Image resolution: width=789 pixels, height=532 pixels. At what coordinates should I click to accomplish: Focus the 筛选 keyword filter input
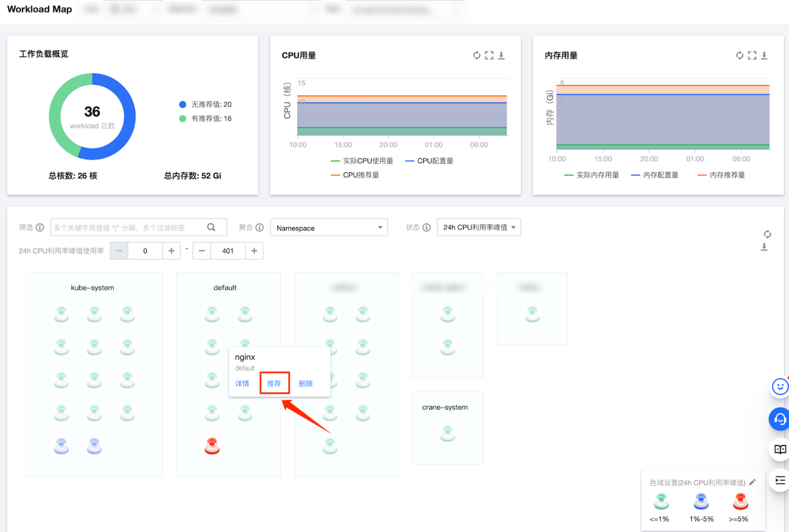(x=138, y=228)
